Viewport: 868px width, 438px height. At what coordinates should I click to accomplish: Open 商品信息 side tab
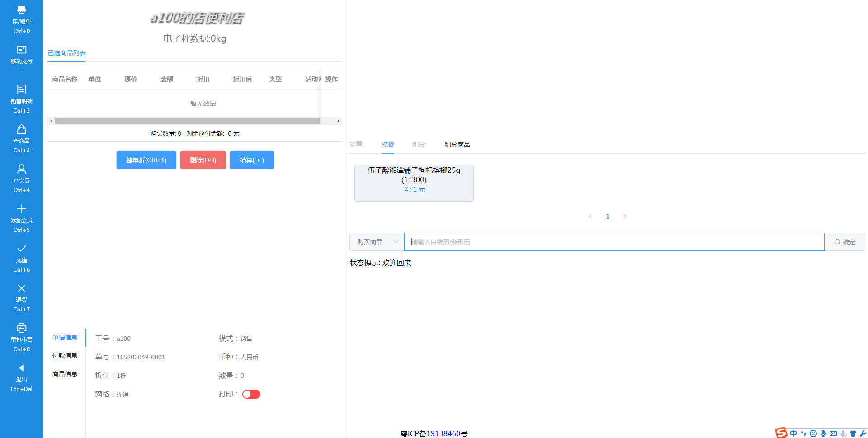tap(65, 374)
